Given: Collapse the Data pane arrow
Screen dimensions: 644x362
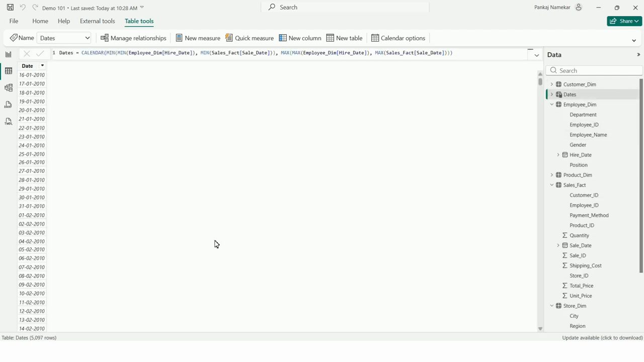Looking at the screenshot, I should click(638, 55).
